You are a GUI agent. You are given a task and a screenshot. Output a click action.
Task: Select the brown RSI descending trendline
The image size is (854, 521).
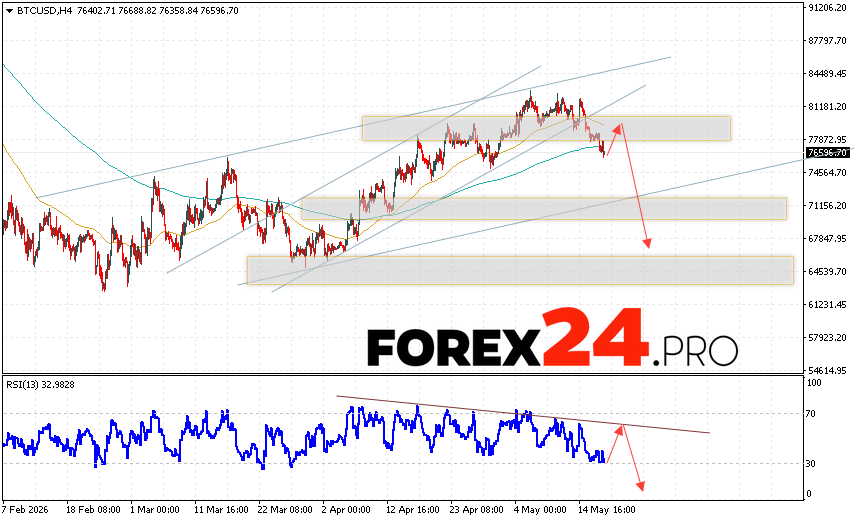[x=523, y=414]
